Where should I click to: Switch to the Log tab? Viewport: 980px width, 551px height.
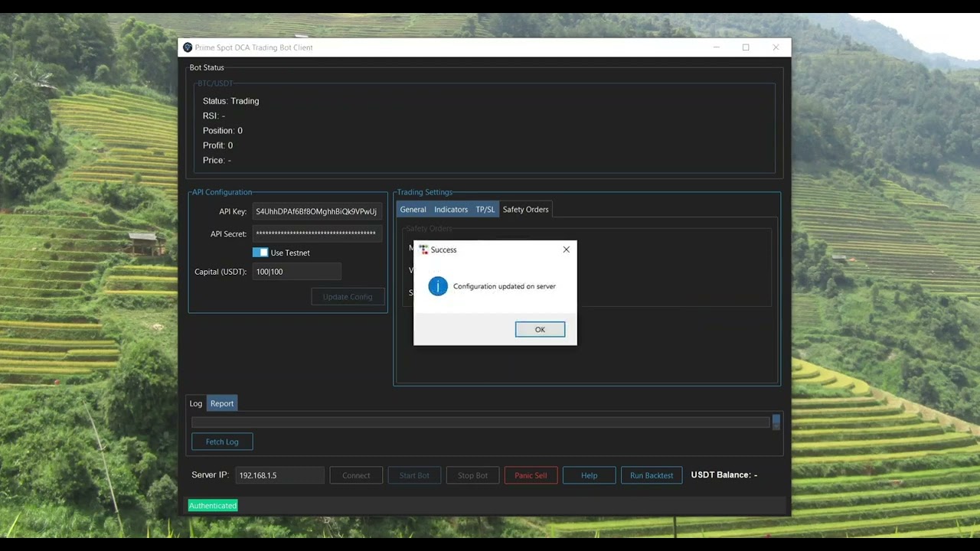196,403
